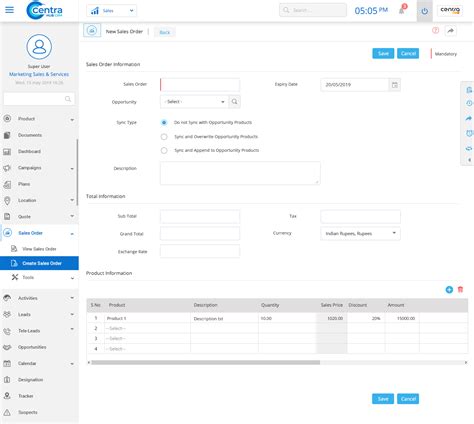This screenshot has height=424, width=474.
Task: Open Tele Leads sidebar menu item
Action: [x=39, y=331]
